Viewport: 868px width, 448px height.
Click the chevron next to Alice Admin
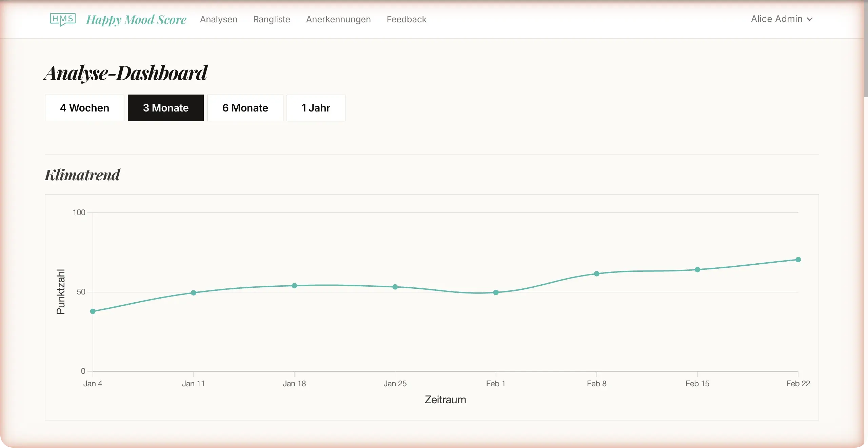pos(811,20)
